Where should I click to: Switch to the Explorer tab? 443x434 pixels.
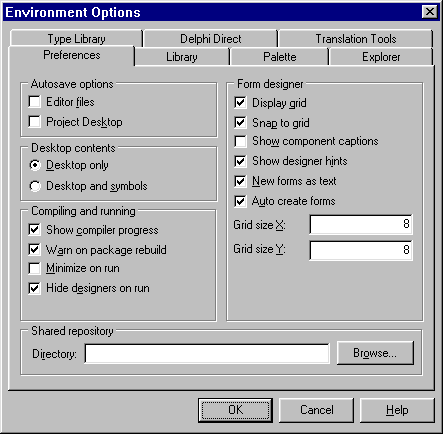381,57
